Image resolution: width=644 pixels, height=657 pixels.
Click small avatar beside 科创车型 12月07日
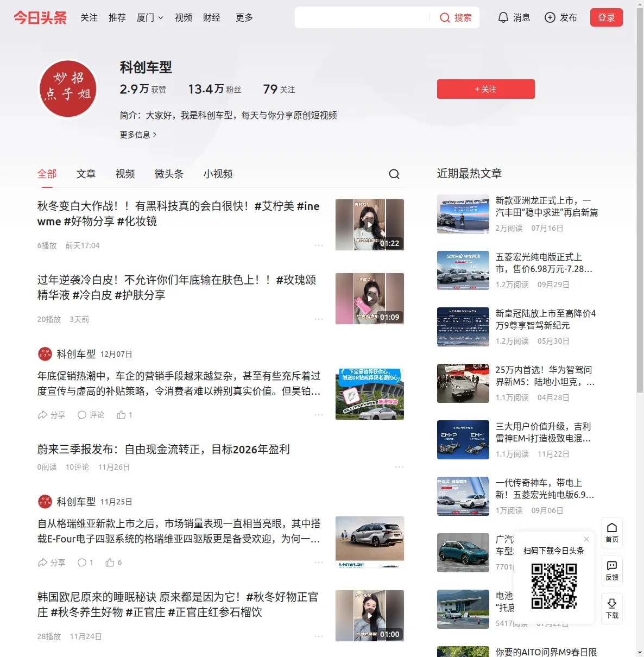pos(45,354)
